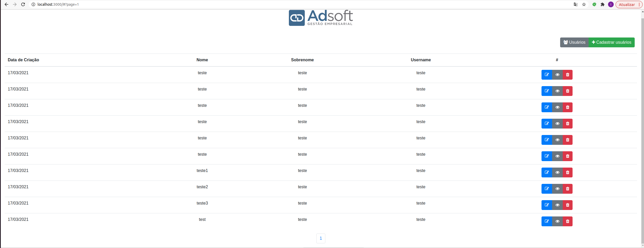
Task: Click Cadastrar usuários to add a user
Action: pyautogui.click(x=611, y=42)
